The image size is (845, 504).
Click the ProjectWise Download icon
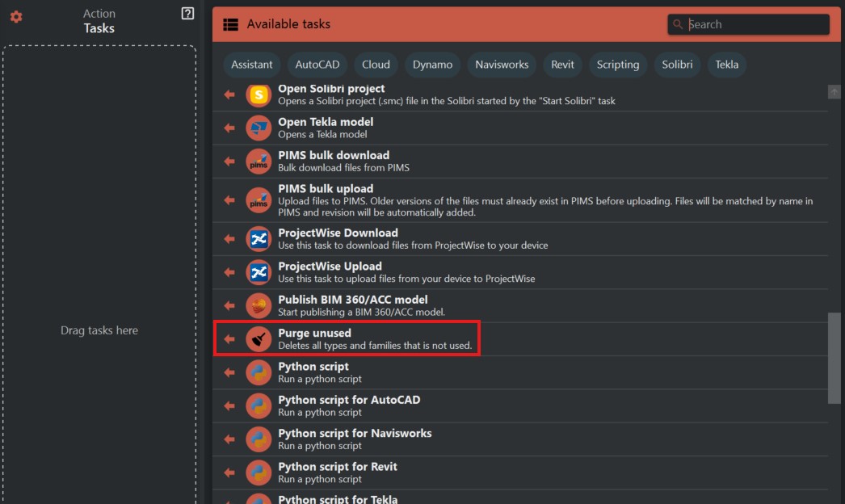[259, 239]
